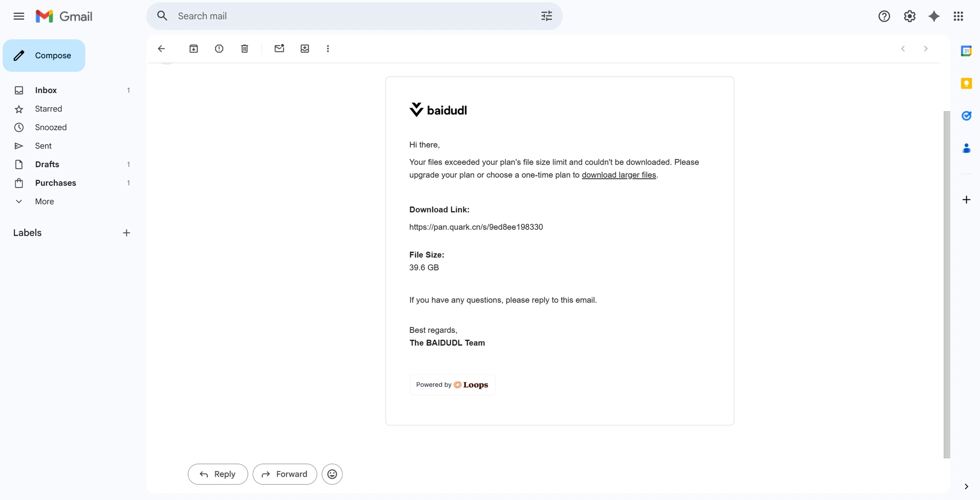Go to older email arrow
The image size is (980, 500).
925,48
